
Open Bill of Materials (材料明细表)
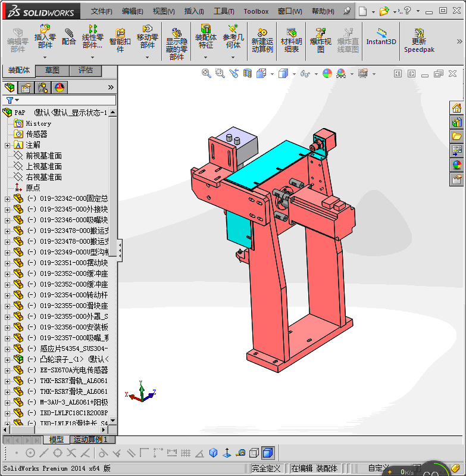(292, 41)
